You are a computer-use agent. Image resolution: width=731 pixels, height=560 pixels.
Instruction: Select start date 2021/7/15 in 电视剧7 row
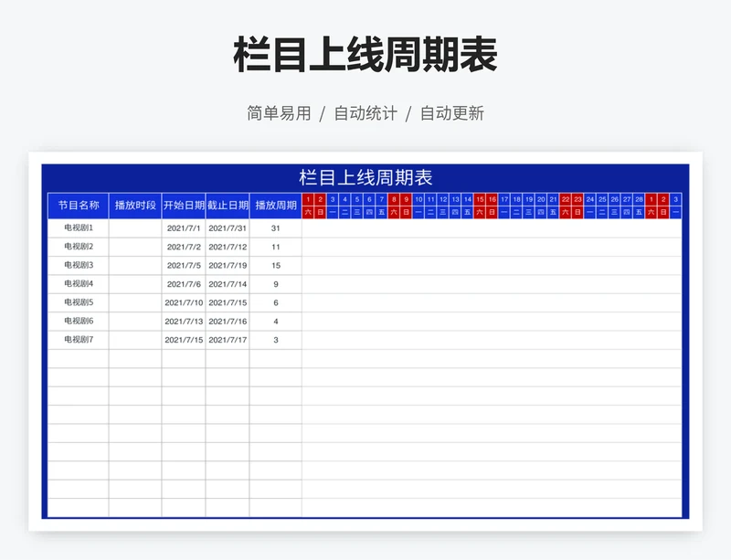[184, 340]
